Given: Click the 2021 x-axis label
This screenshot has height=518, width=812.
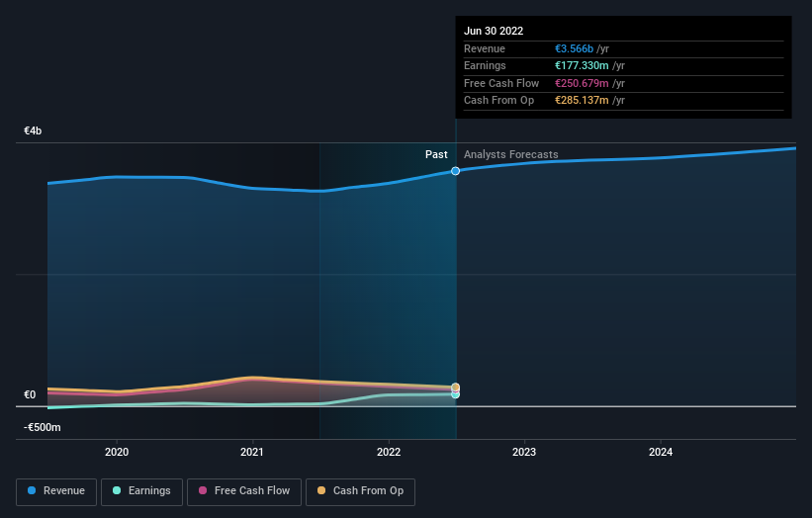Looking at the screenshot, I should [252, 452].
